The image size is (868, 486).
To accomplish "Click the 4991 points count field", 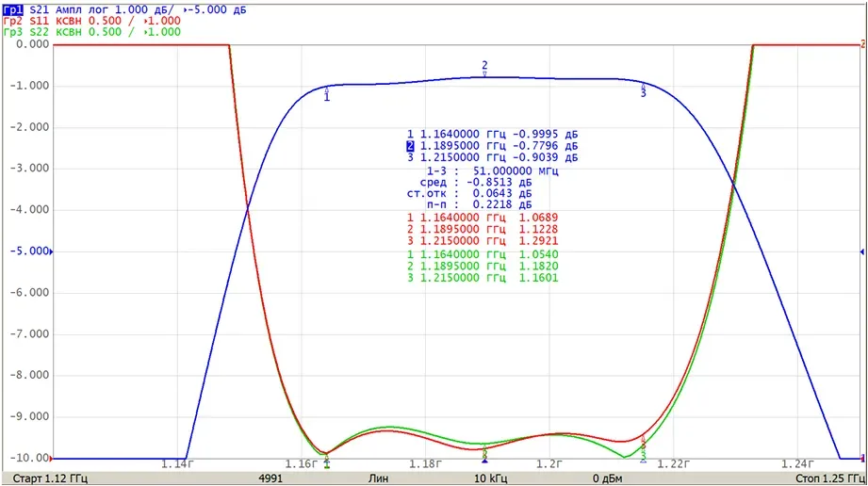I will 270,478.
